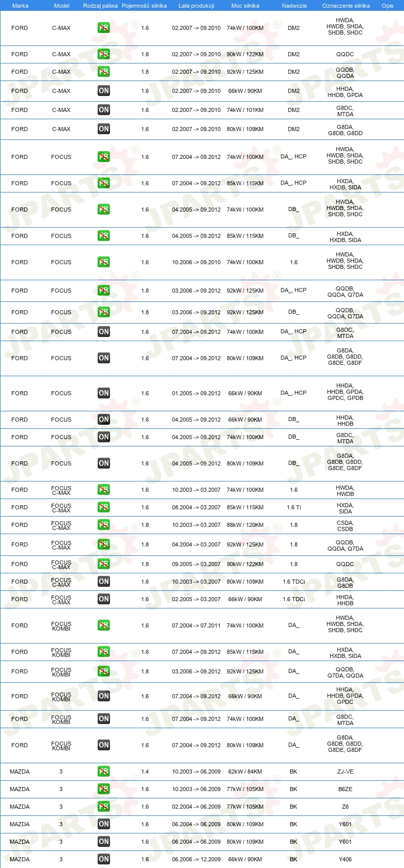
Task: Click petrol icon in C-MAX DM2 QQDC row
Action: (104, 54)
